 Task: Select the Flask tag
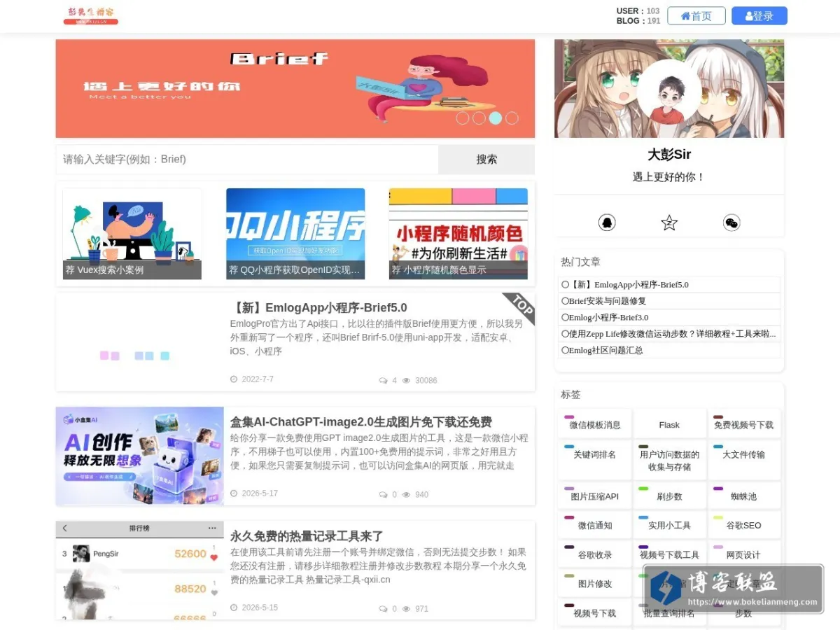pos(669,424)
